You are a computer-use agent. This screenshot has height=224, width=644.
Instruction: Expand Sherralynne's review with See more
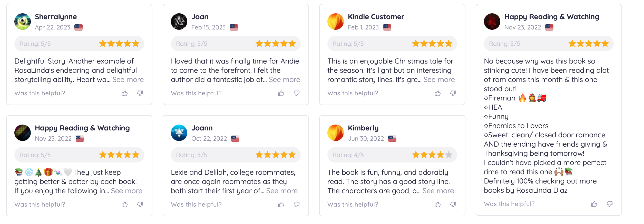pos(128,80)
